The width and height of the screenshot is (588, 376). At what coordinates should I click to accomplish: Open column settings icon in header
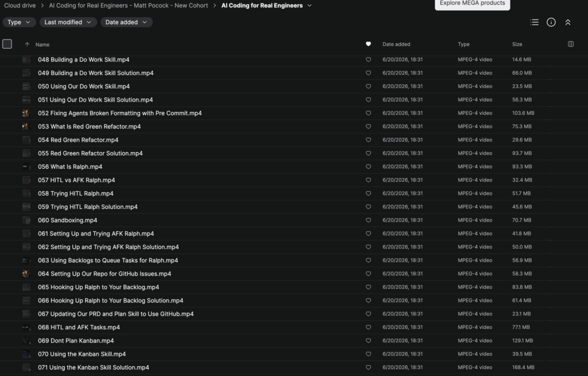[x=570, y=44]
